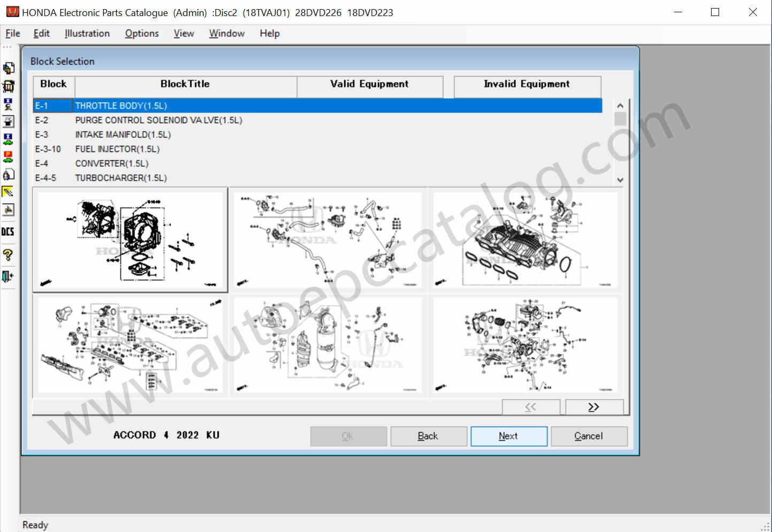
Task: Click block list scrollbar down arrow
Action: click(x=620, y=180)
